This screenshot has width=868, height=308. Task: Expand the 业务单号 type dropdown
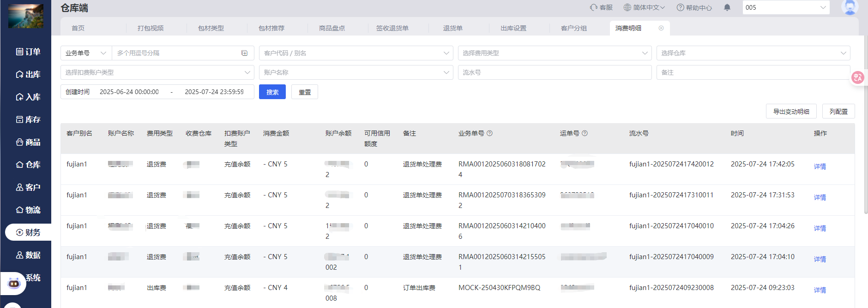pyautogui.click(x=86, y=53)
